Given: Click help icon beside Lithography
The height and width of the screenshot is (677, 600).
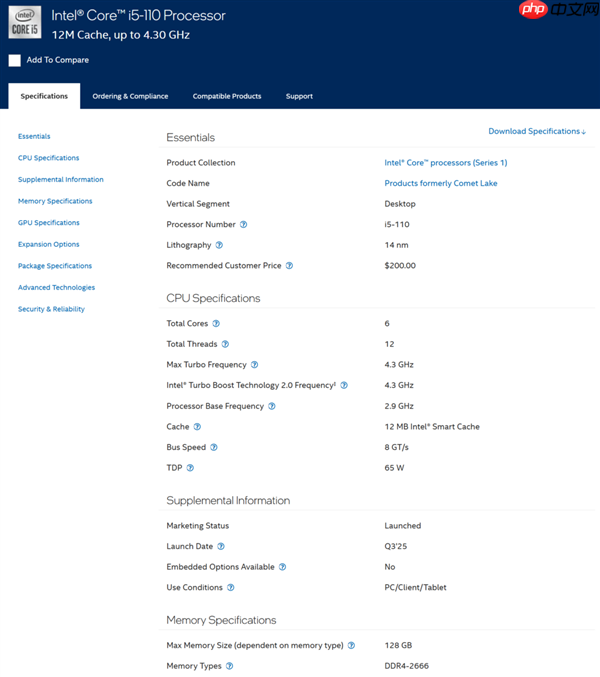Looking at the screenshot, I should tap(219, 245).
